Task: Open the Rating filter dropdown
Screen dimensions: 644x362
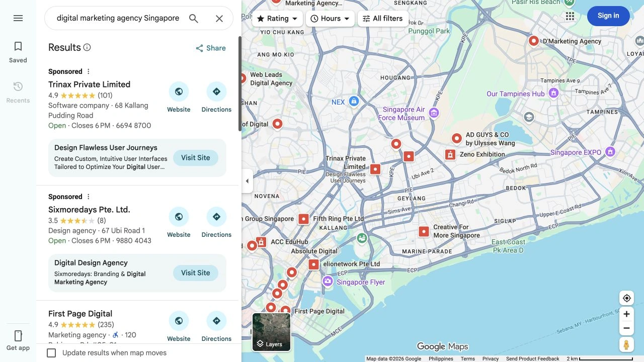Action: click(277, 19)
